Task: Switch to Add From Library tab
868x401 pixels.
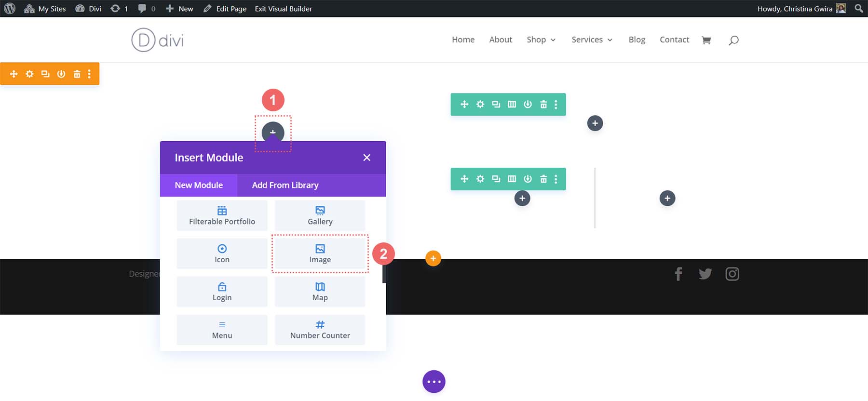Action: point(285,185)
